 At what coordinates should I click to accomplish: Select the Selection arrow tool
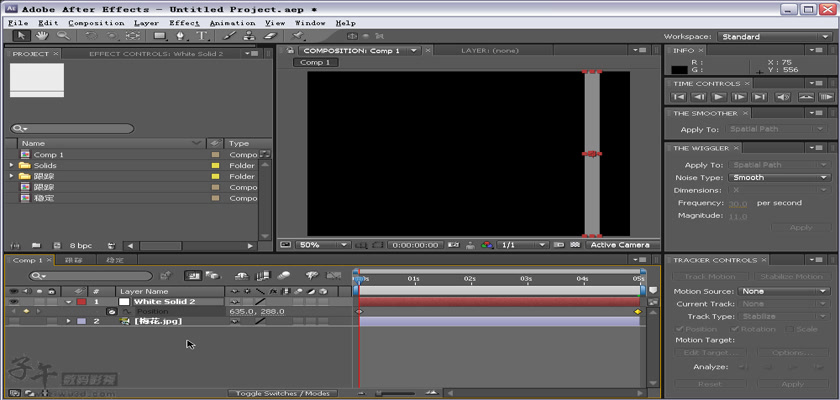[21, 36]
